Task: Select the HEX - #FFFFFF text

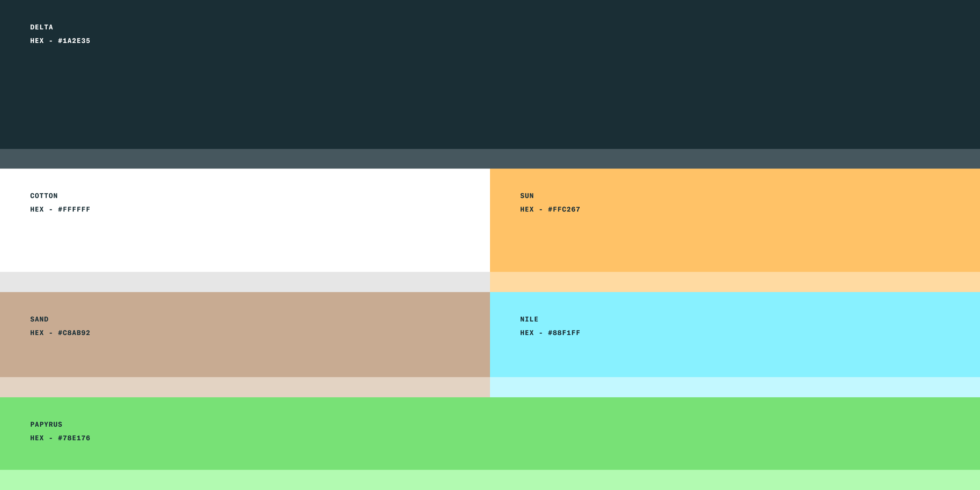Action: click(x=60, y=210)
